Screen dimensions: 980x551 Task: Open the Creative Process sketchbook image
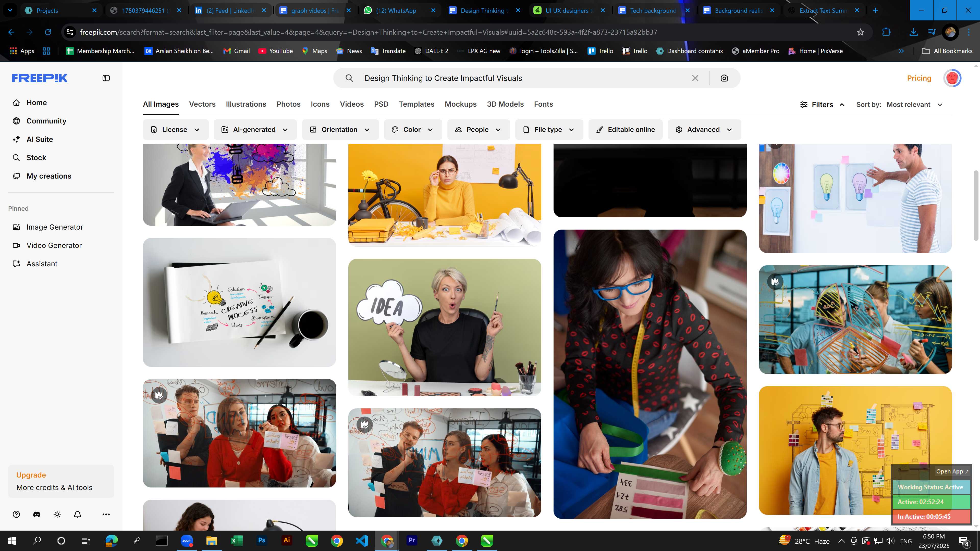pyautogui.click(x=239, y=302)
